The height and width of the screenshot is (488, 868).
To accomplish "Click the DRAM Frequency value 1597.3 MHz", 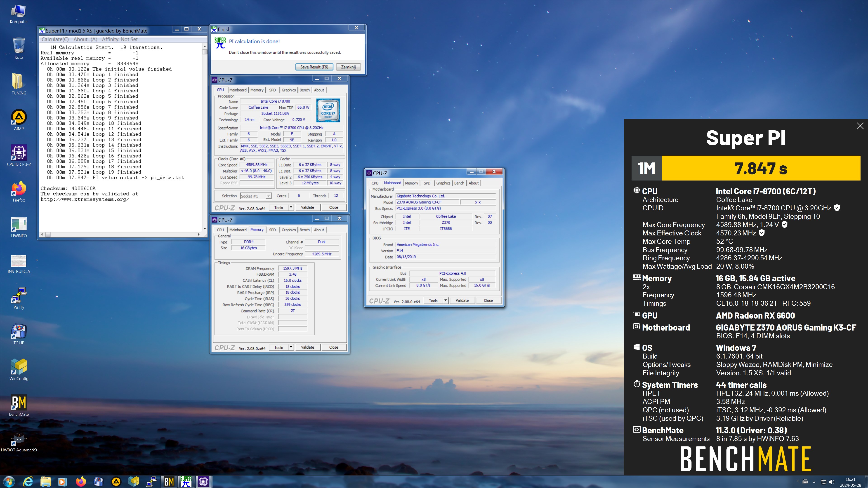I will 292,268.
